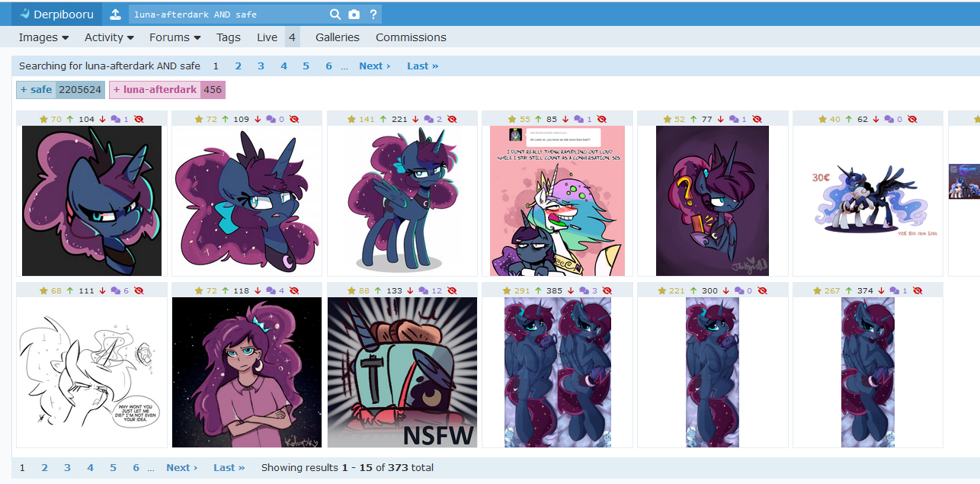Open the 30€ commission pony thumbnail
980x484 pixels.
868,200
